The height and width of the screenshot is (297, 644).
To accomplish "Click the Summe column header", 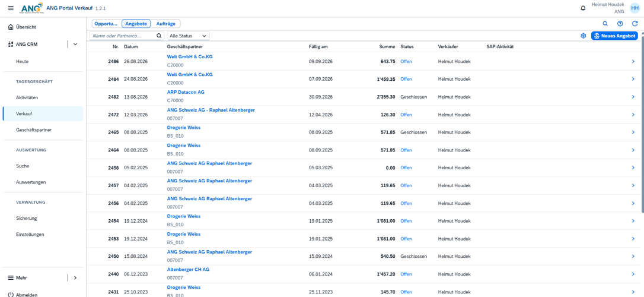I will pyautogui.click(x=387, y=47).
